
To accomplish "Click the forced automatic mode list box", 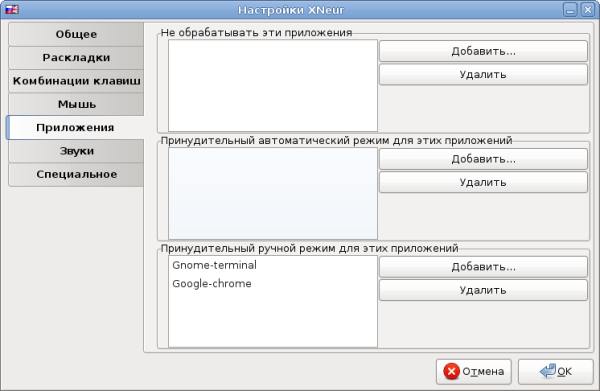I will (x=273, y=194).
